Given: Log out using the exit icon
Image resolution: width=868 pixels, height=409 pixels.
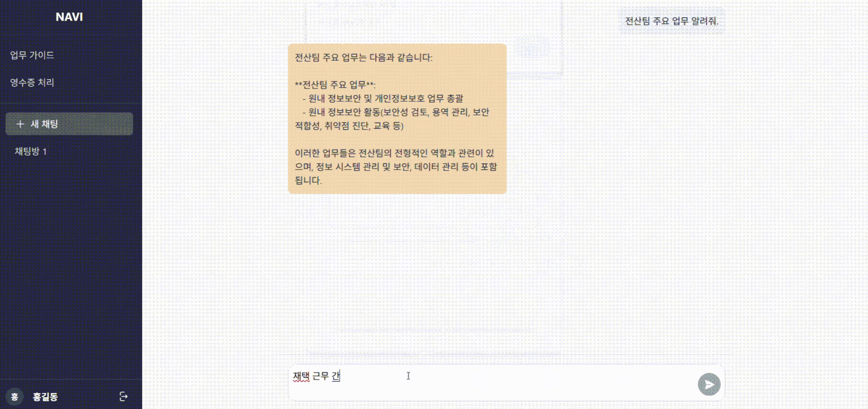Looking at the screenshot, I should (x=123, y=397).
